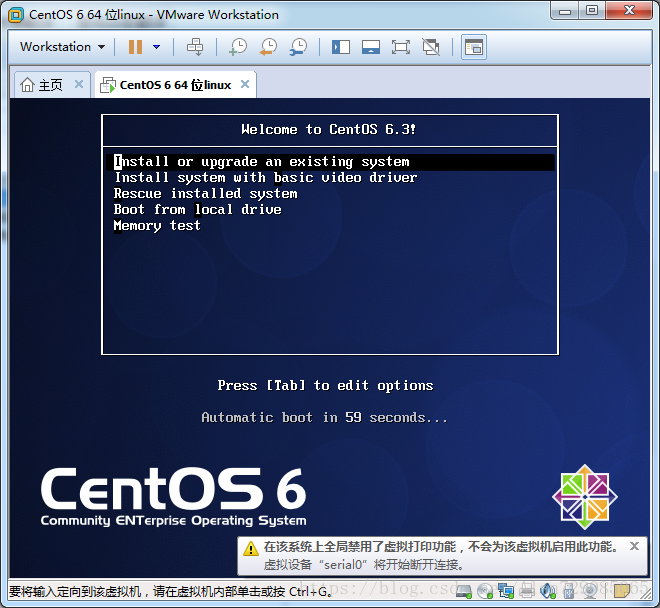Click the yellow warning triangle icon
Viewport: 660px width, 608px height.
[x=251, y=548]
